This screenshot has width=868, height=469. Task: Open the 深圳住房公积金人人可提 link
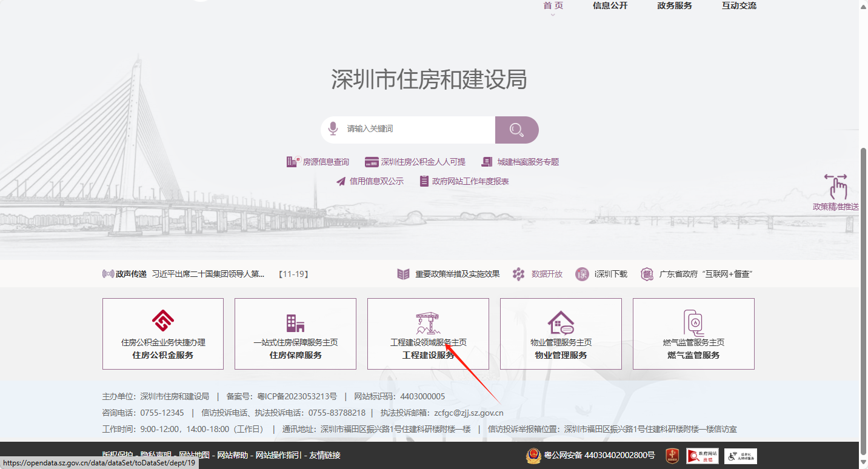pyautogui.click(x=423, y=162)
